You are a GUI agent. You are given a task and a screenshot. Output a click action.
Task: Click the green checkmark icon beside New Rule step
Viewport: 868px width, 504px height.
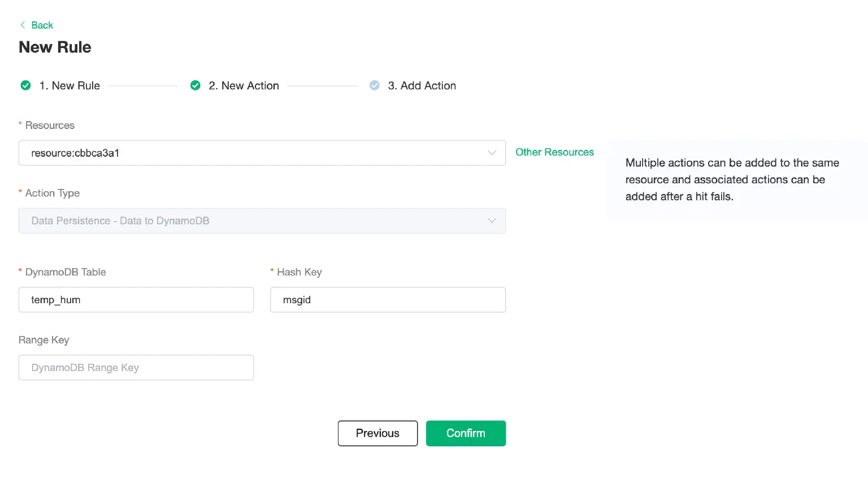25,85
